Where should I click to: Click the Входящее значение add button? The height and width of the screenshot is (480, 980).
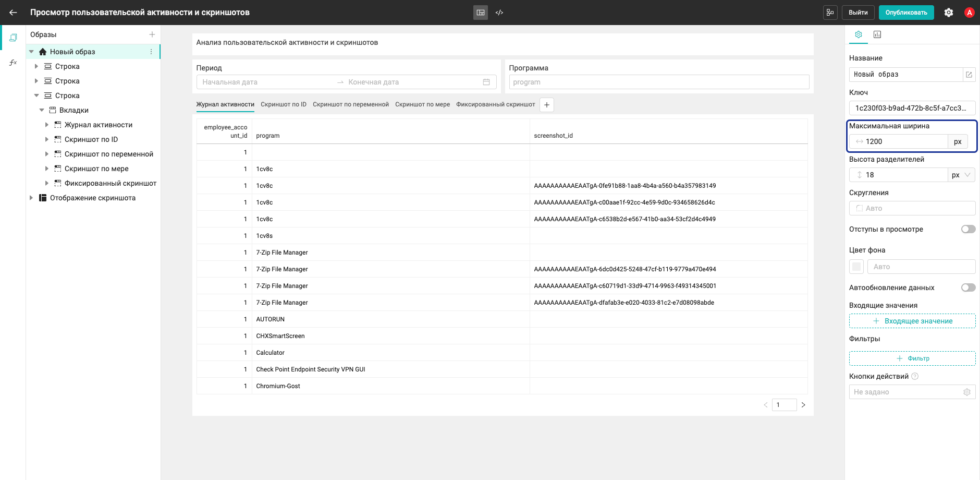pyautogui.click(x=912, y=321)
